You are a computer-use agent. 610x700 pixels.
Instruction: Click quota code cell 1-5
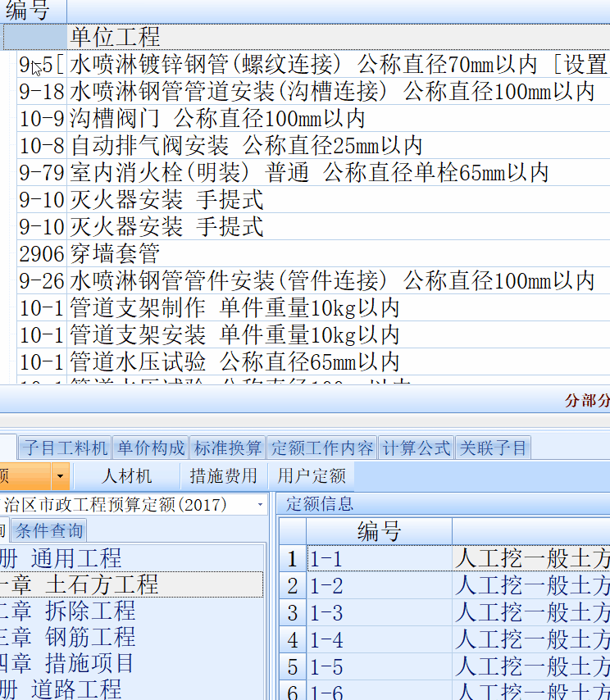(x=380, y=667)
